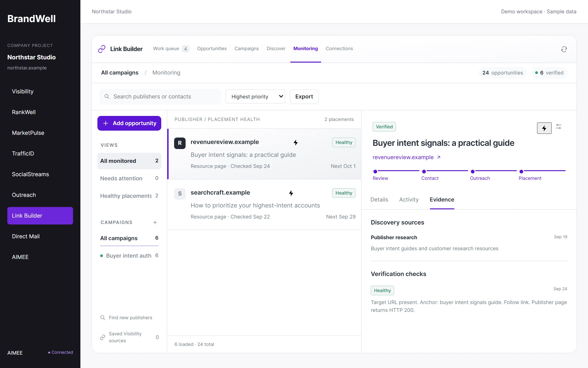Click the refresh sync icon in Link Builder header
This screenshot has height=368, width=588.
564,49
